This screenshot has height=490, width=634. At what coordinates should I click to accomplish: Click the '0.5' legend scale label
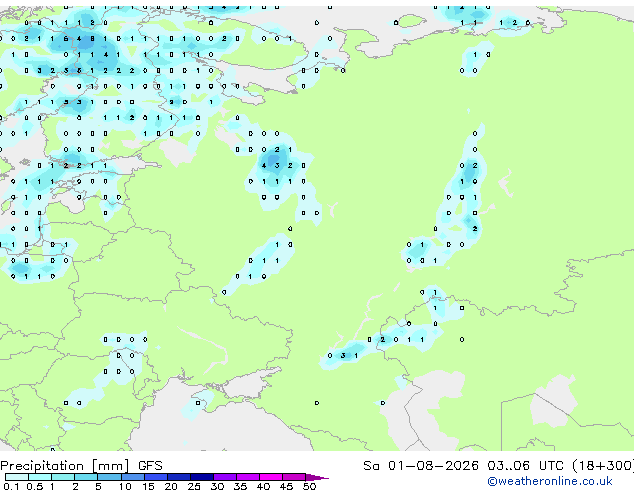pos(35,486)
